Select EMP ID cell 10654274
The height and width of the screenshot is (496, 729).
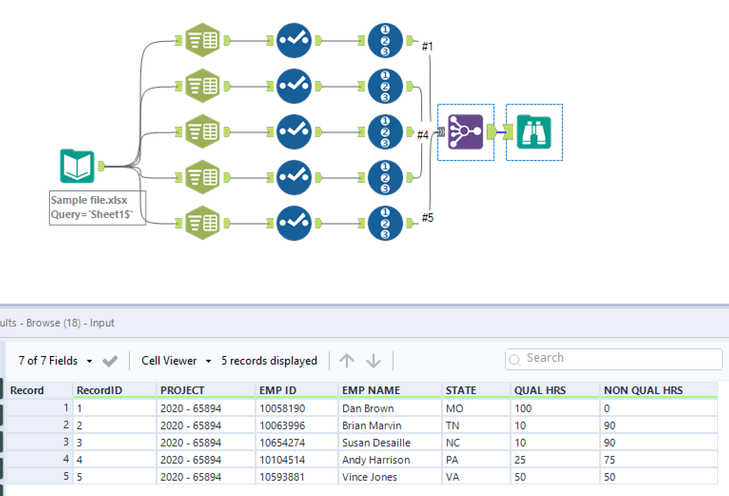[x=297, y=443]
